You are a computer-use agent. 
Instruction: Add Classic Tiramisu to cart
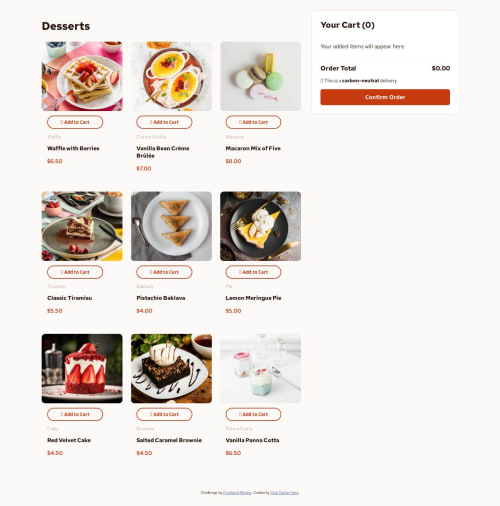(75, 272)
